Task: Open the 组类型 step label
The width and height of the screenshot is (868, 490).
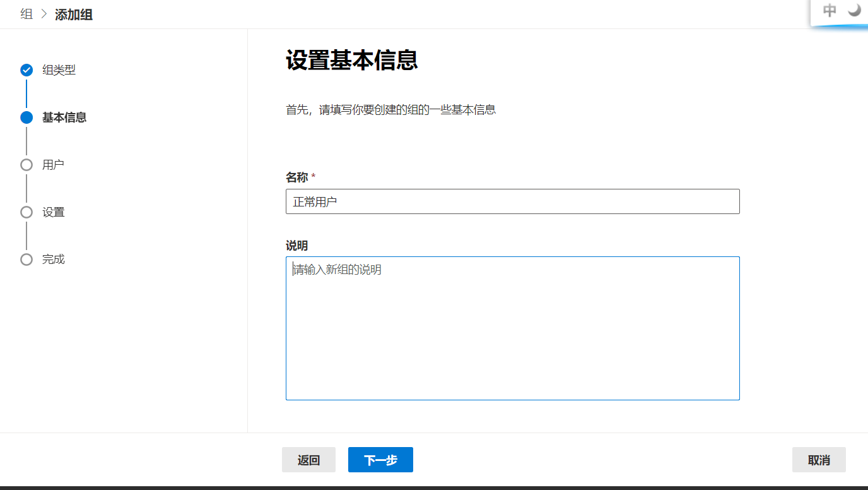Action: 59,70
